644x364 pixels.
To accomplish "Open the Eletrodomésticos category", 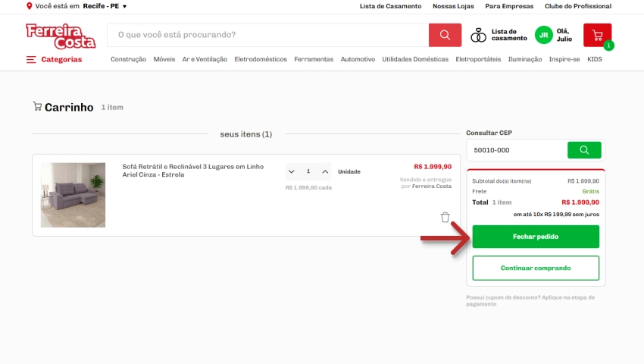I will pos(261,59).
